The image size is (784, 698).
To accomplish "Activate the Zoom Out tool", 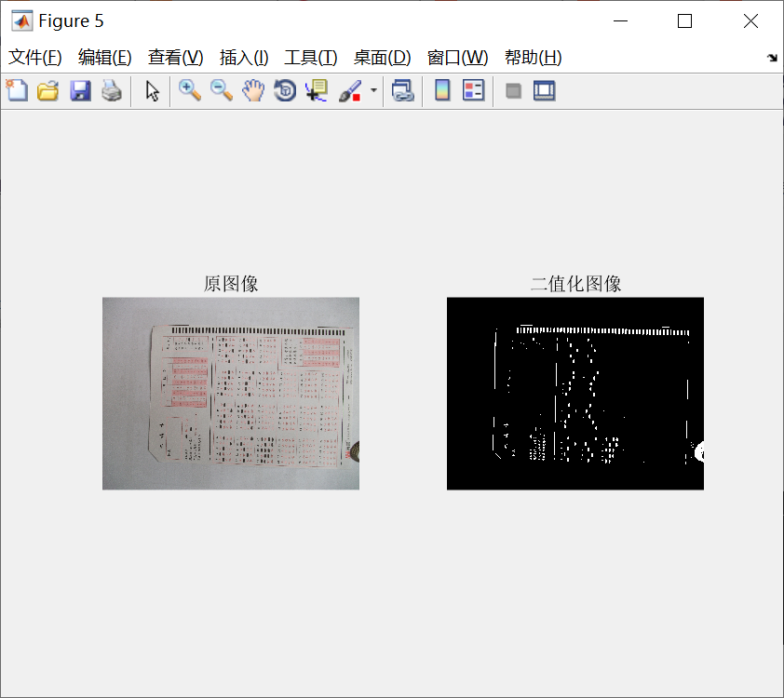I will coord(222,91).
